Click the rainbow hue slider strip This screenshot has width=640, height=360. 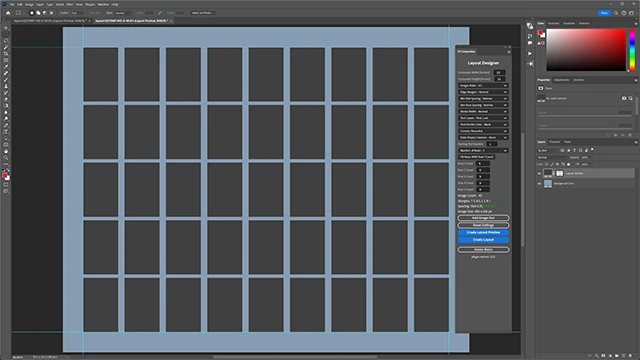click(x=632, y=50)
